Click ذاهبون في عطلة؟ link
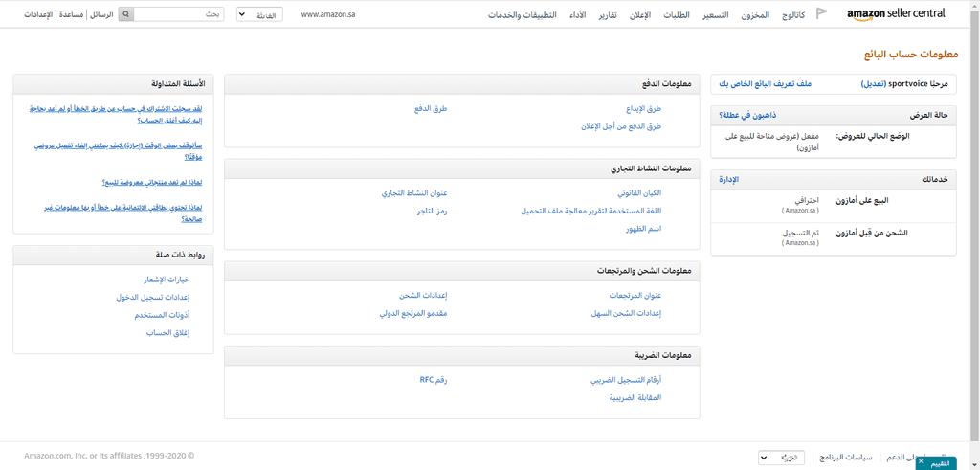This screenshot has width=980, height=470. 747,116
